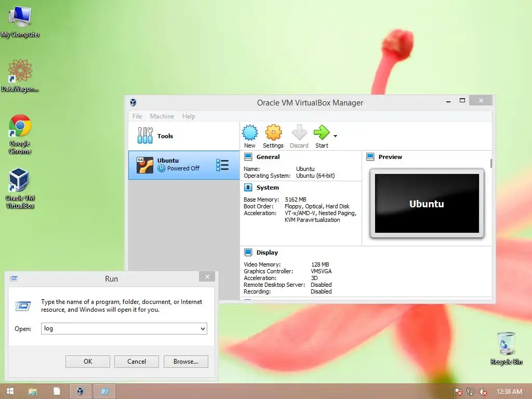The image size is (532, 399).
Task: Click the VirtualBox title bar cube icon
Action: (x=134, y=102)
